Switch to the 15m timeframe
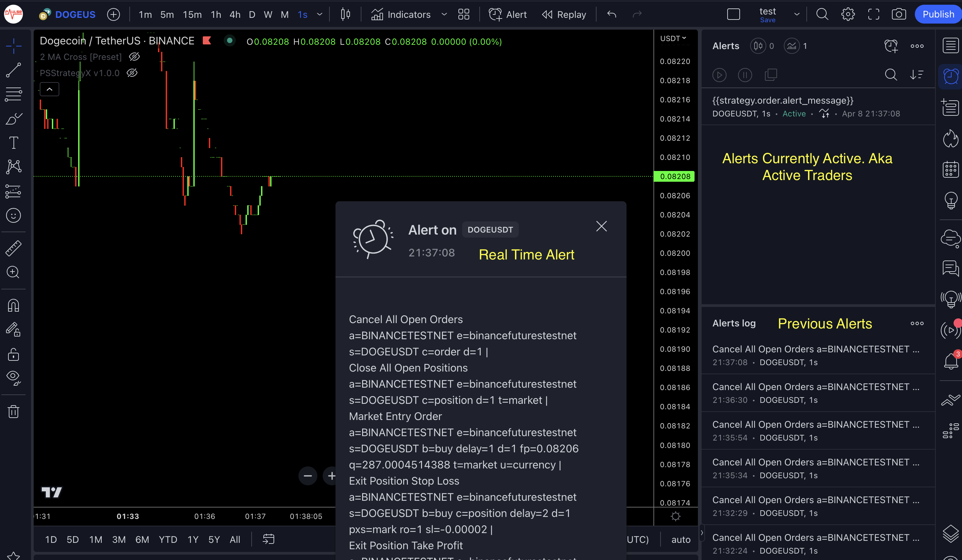The height and width of the screenshot is (560, 962). point(192,14)
